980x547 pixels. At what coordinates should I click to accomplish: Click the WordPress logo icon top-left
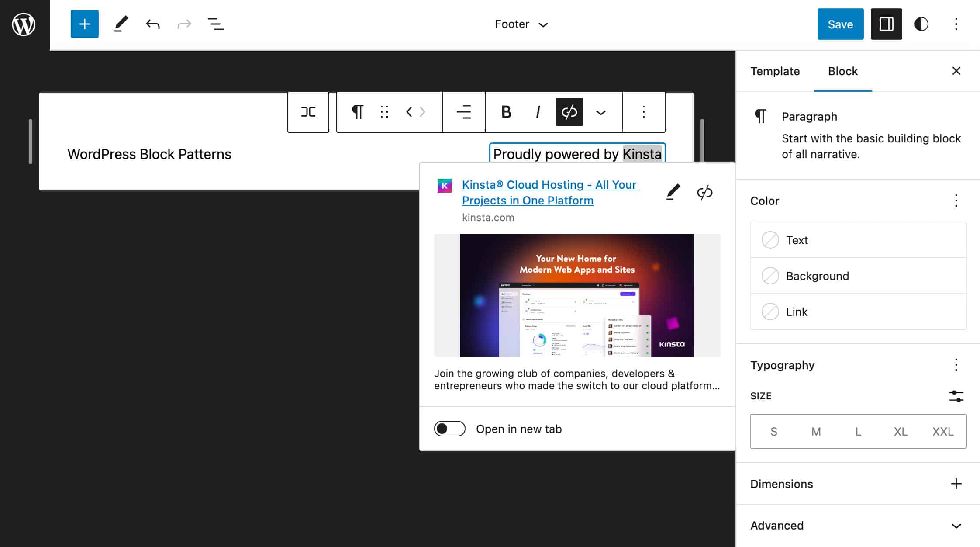pyautogui.click(x=24, y=24)
